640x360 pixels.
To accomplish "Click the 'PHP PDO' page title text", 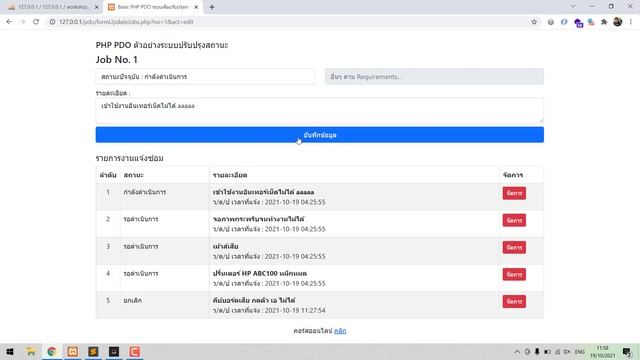I will pyautogui.click(x=162, y=45).
